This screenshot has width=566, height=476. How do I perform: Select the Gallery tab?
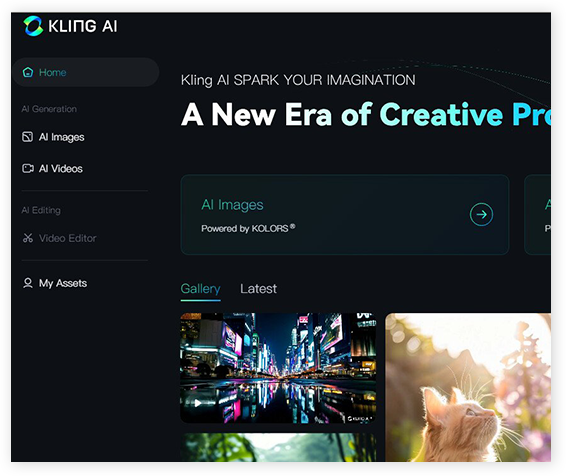(200, 289)
